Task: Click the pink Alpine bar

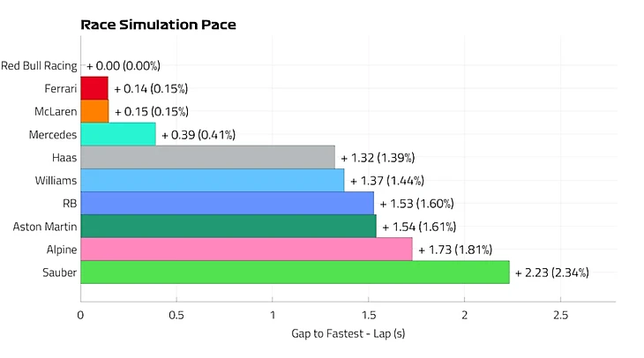Action: tap(246, 250)
